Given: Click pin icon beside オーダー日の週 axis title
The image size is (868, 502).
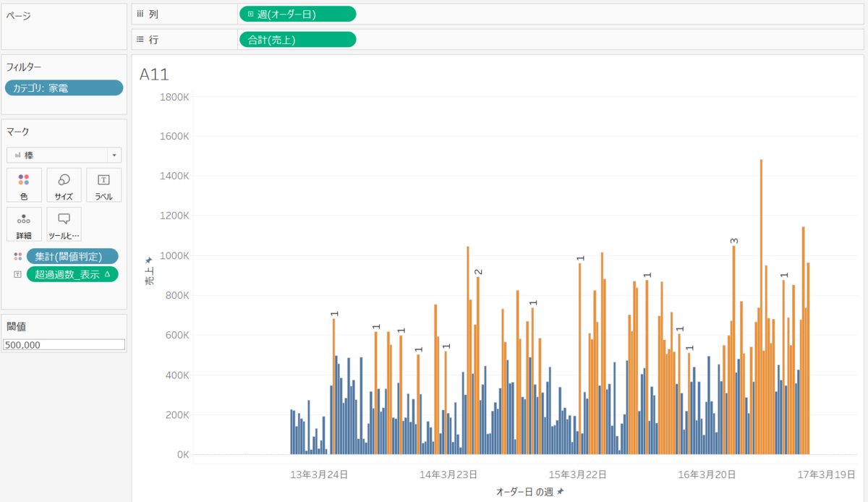Looking at the screenshot, I should 560,492.
